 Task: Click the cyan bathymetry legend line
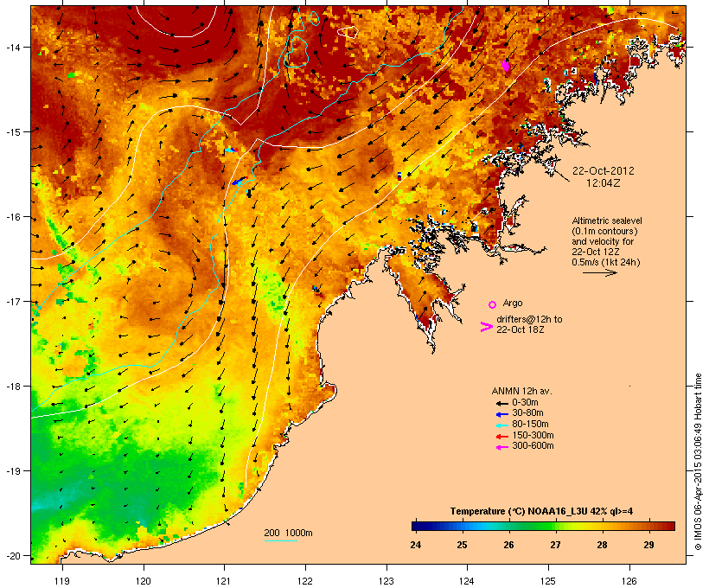[x=280, y=540]
